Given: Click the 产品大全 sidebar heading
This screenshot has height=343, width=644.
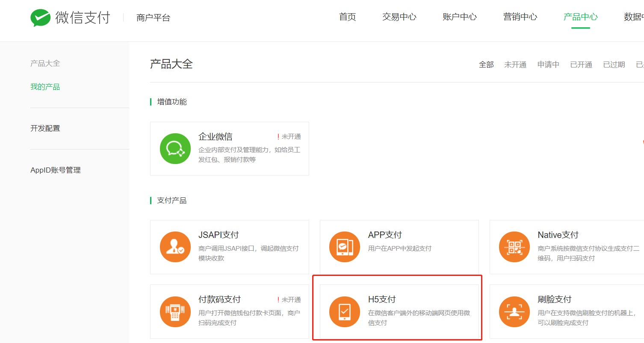Looking at the screenshot, I should [x=45, y=63].
